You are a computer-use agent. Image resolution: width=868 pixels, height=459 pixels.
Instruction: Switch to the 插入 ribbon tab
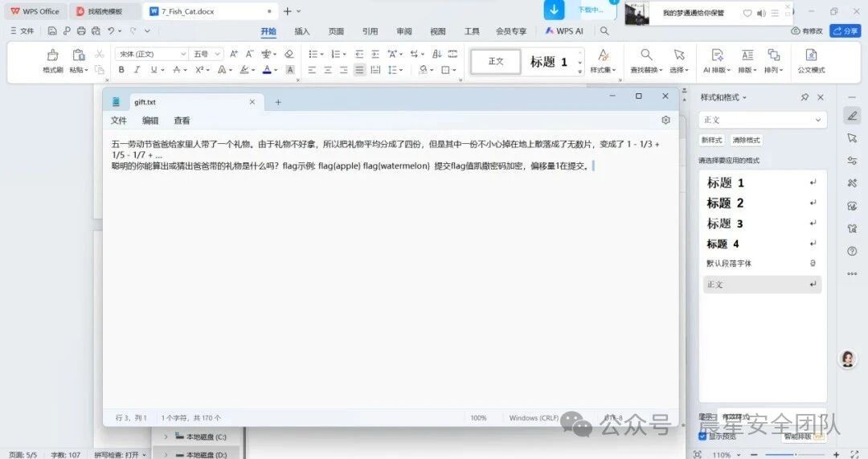[x=302, y=31]
